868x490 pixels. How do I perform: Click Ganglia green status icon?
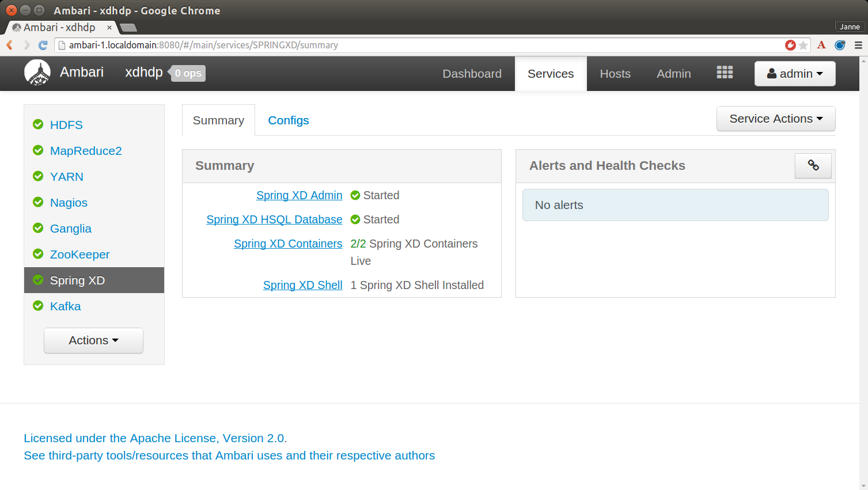[x=38, y=228]
